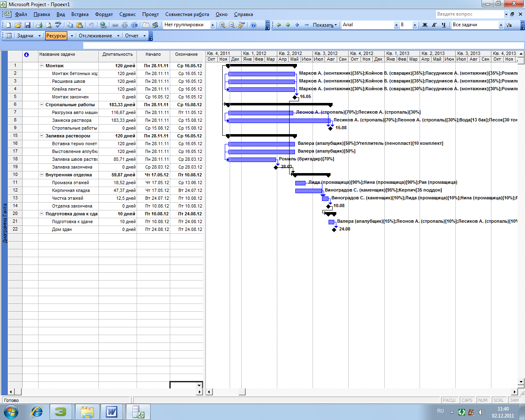
Task: Toggle italic formatting (К)
Action: click(434, 25)
